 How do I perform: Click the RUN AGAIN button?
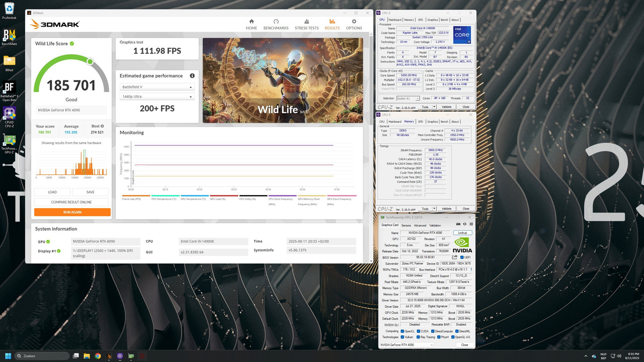point(72,212)
